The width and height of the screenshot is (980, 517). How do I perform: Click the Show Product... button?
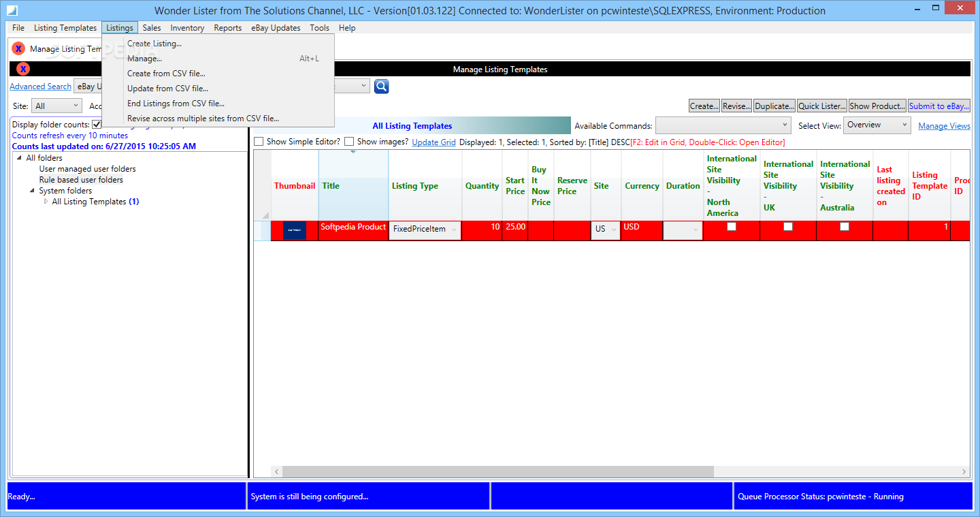(877, 106)
